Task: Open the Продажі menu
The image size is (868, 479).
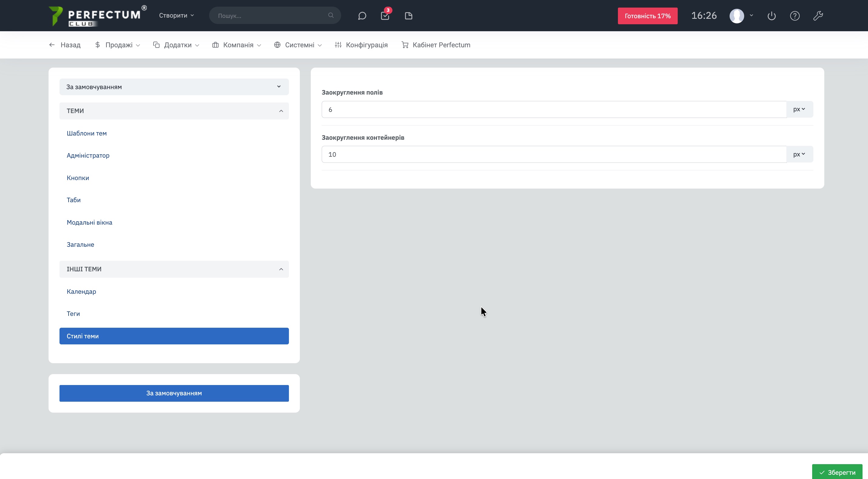Action: tap(117, 45)
